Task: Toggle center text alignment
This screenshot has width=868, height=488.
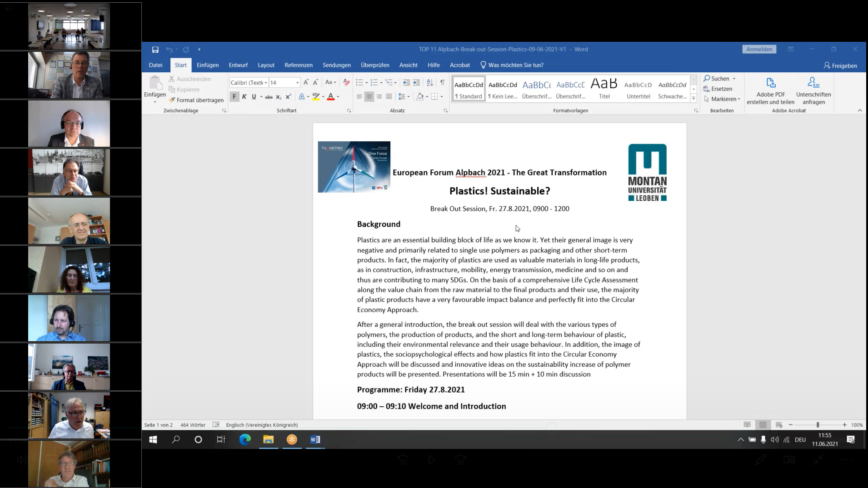Action: pyautogui.click(x=369, y=96)
